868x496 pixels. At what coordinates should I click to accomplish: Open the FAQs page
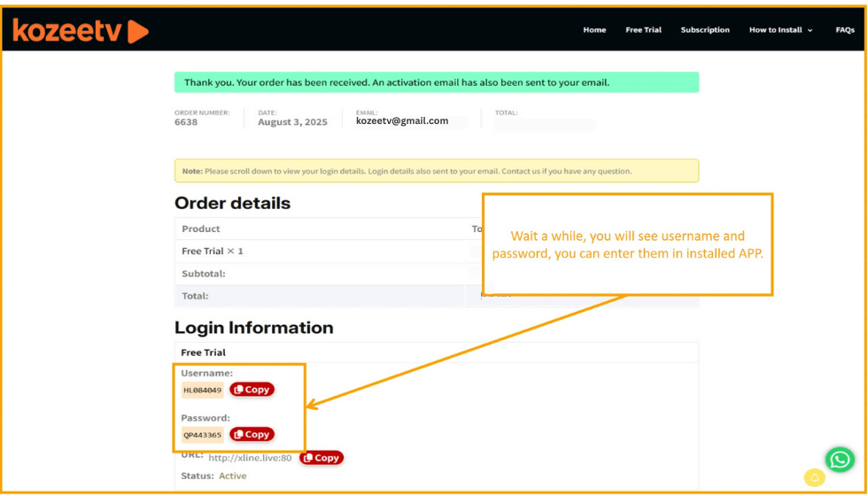tap(844, 30)
